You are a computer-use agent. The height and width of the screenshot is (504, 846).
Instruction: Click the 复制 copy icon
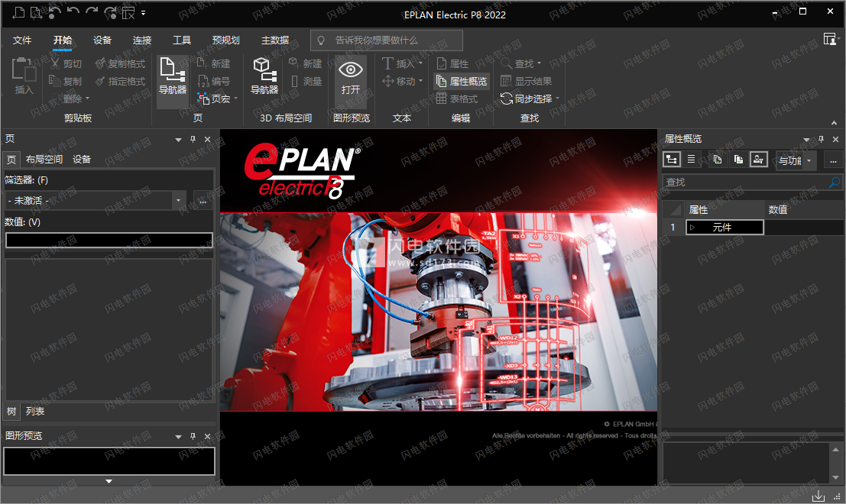point(54,81)
